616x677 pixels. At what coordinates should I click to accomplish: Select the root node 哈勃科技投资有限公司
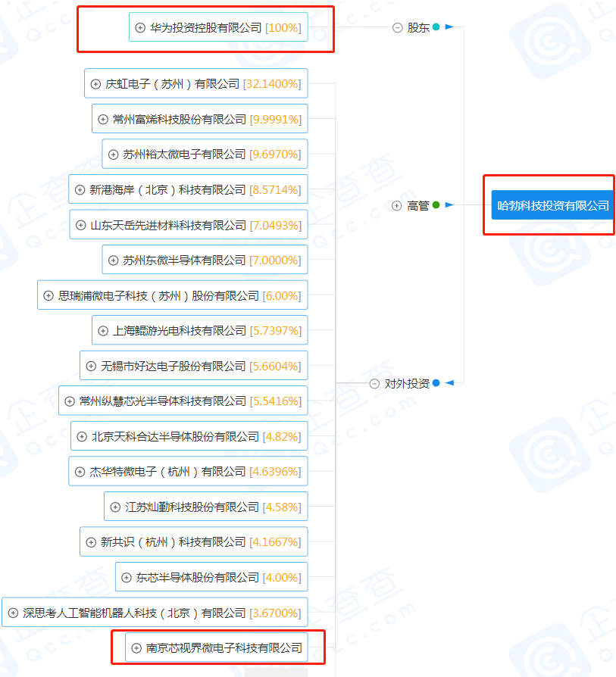(x=553, y=205)
